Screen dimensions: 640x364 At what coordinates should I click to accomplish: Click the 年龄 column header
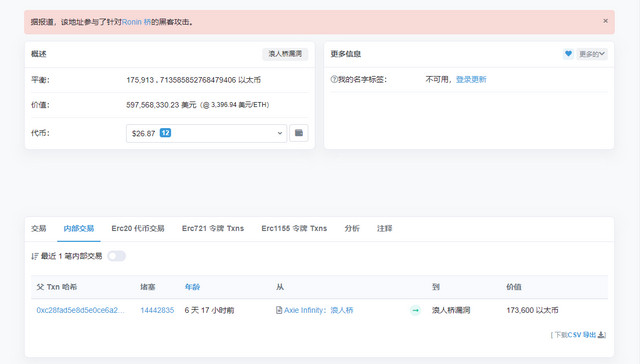click(192, 287)
